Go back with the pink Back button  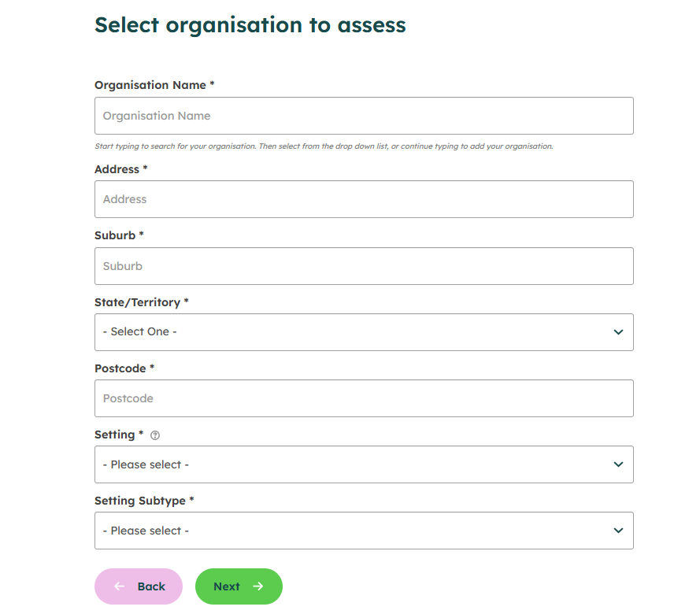point(139,586)
